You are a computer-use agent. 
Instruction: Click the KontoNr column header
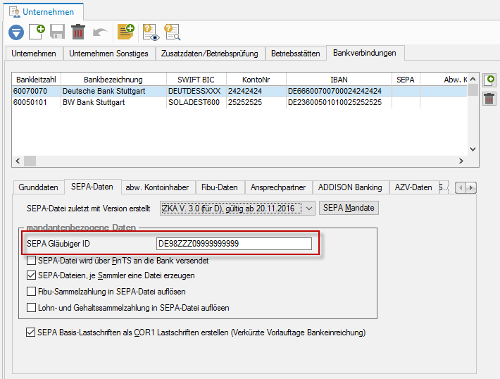256,80
